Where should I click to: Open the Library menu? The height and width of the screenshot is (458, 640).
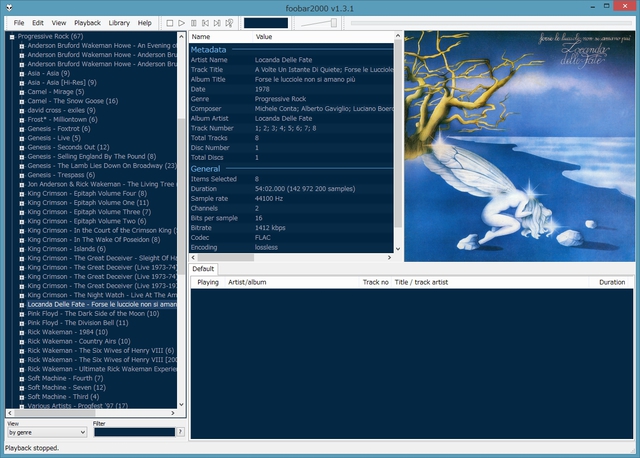[119, 22]
